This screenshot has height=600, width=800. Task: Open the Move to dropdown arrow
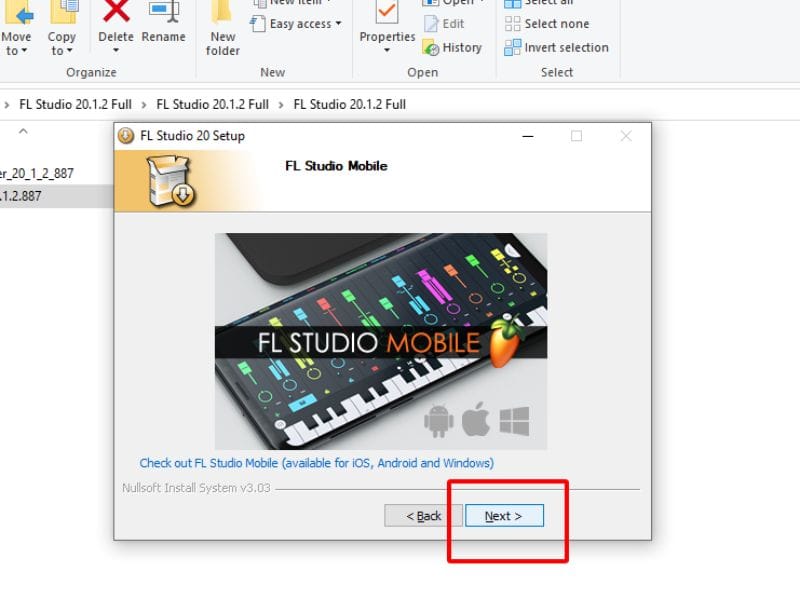pyautogui.click(x=24, y=51)
